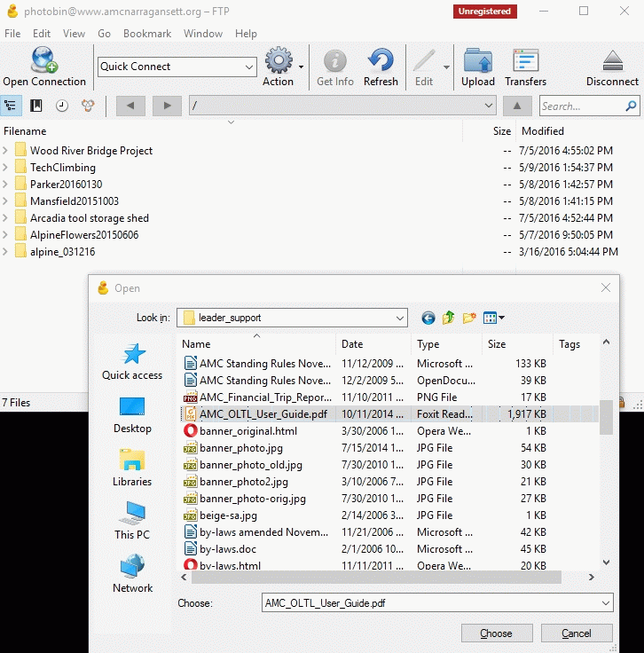Expand the Wood River Bridge Project folder
The width and height of the screenshot is (644, 653).
tap(6, 151)
